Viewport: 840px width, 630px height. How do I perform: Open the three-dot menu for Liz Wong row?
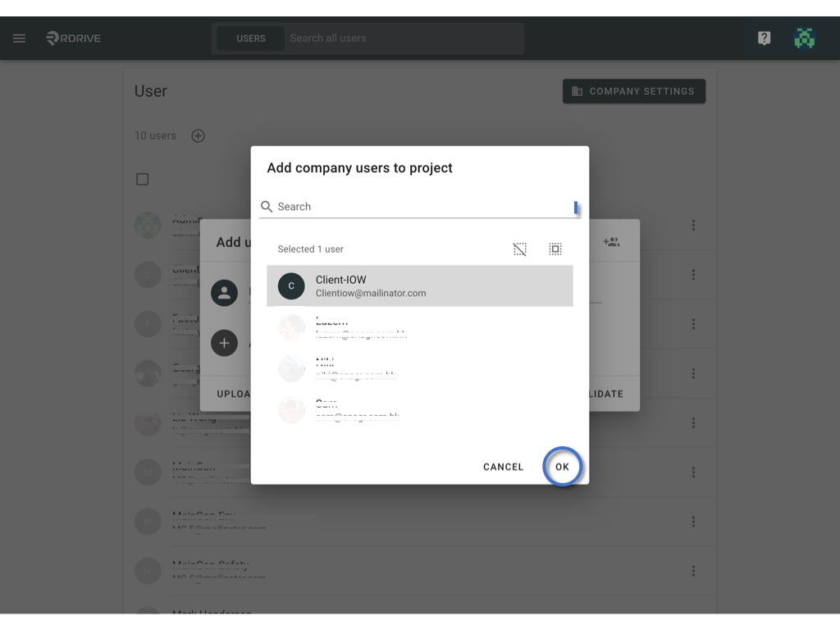coord(693,423)
